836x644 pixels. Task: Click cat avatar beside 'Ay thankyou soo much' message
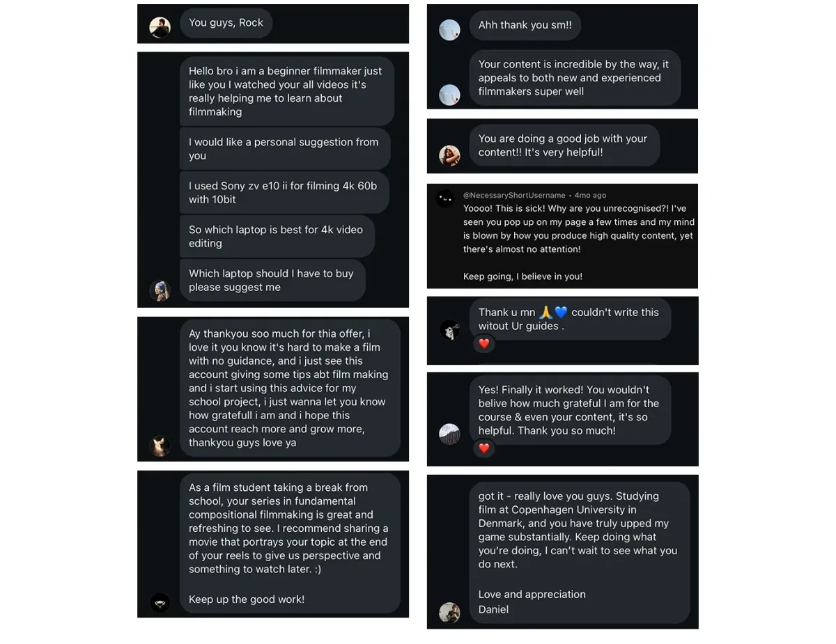160,446
